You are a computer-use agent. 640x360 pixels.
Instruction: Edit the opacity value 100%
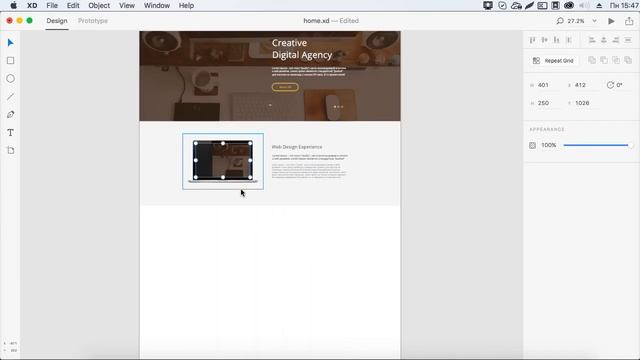coord(549,145)
